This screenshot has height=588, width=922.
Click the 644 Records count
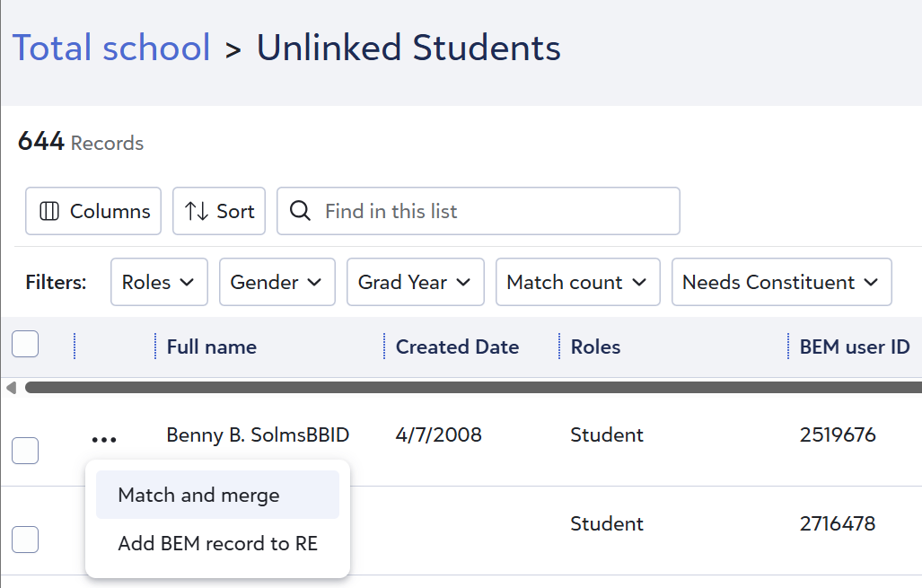tap(81, 142)
